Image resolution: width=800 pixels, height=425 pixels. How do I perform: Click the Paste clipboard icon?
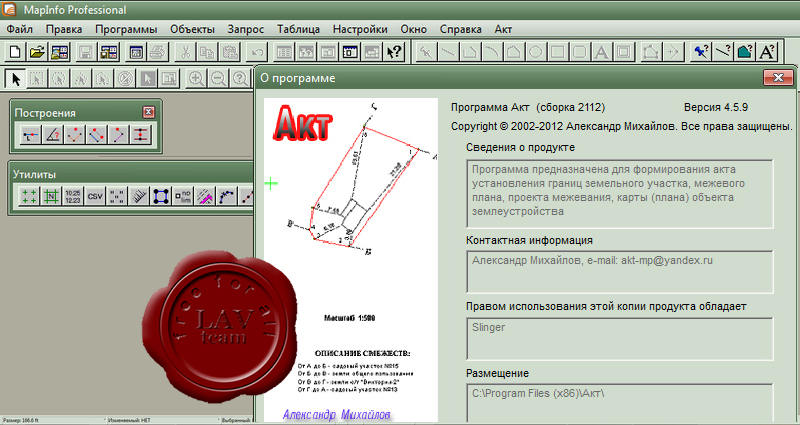point(230,52)
